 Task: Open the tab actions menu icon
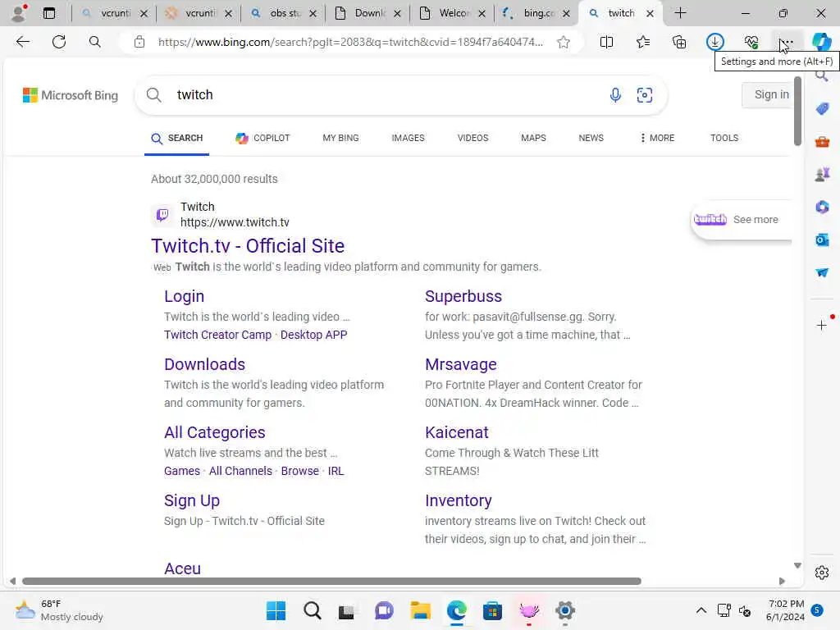(48, 13)
